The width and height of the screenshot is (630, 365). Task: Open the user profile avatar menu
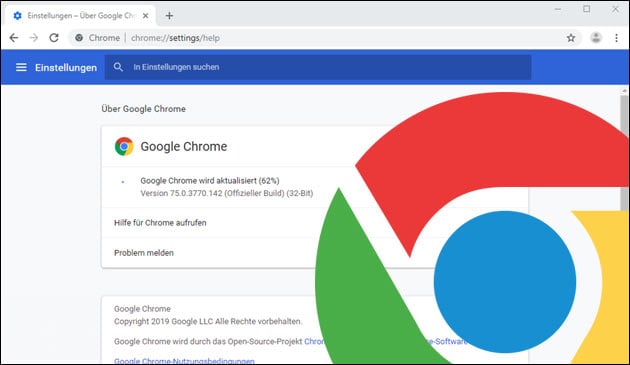pyautogui.click(x=596, y=38)
